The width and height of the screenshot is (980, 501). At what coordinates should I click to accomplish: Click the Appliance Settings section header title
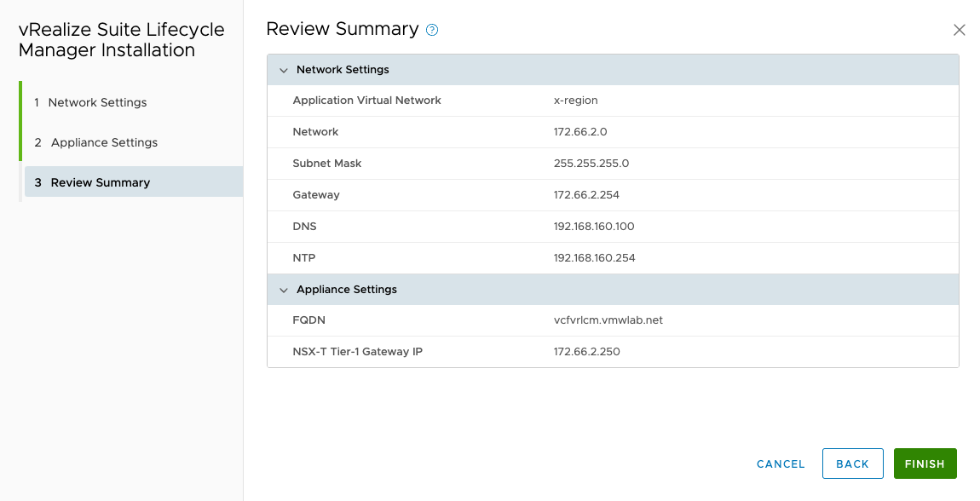coord(347,289)
